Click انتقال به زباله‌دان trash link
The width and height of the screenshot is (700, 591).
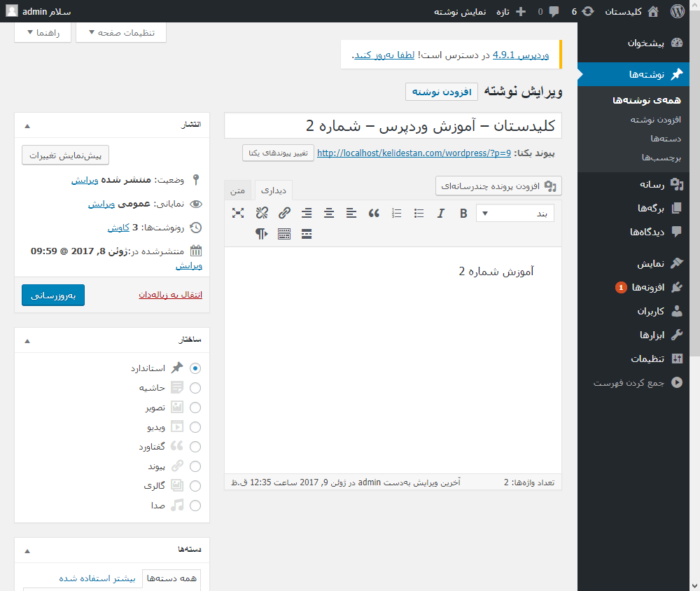click(x=171, y=295)
